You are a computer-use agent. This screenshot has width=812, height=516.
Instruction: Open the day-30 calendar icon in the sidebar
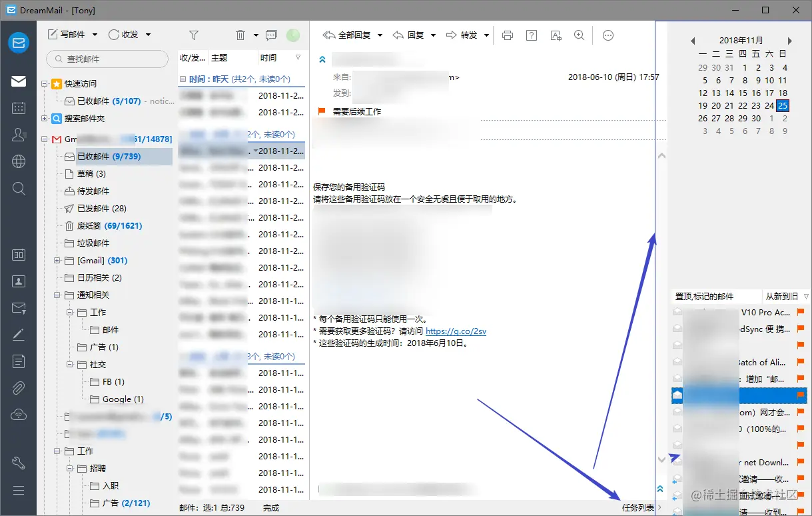coord(19,254)
